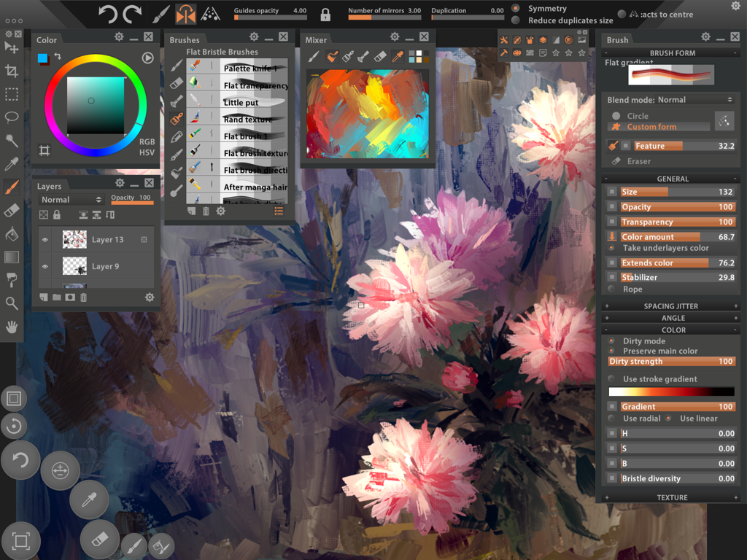Expand the TEXTURE section in the Brush panel

671,497
